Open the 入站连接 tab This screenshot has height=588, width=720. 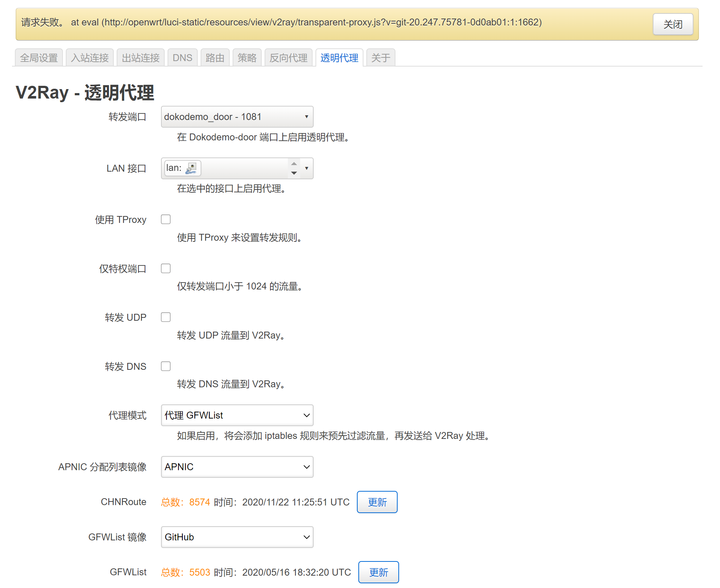(x=89, y=57)
